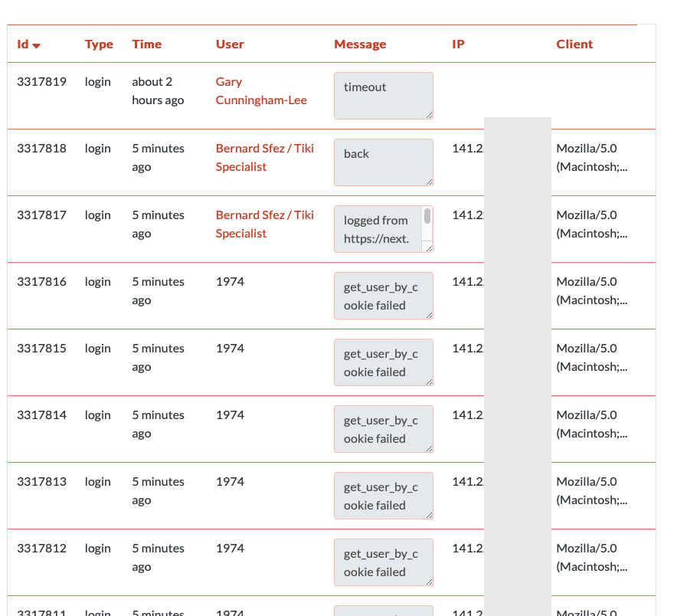Image resolution: width=677 pixels, height=616 pixels.
Task: Sort log entries by the User column
Action: [x=230, y=44]
